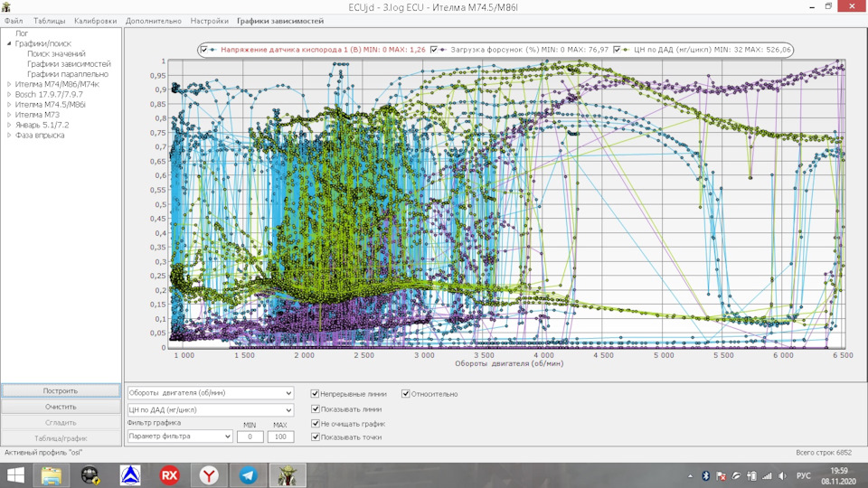Open Telegram from the taskbar
Viewport: 868px width, 488px height.
(x=248, y=474)
